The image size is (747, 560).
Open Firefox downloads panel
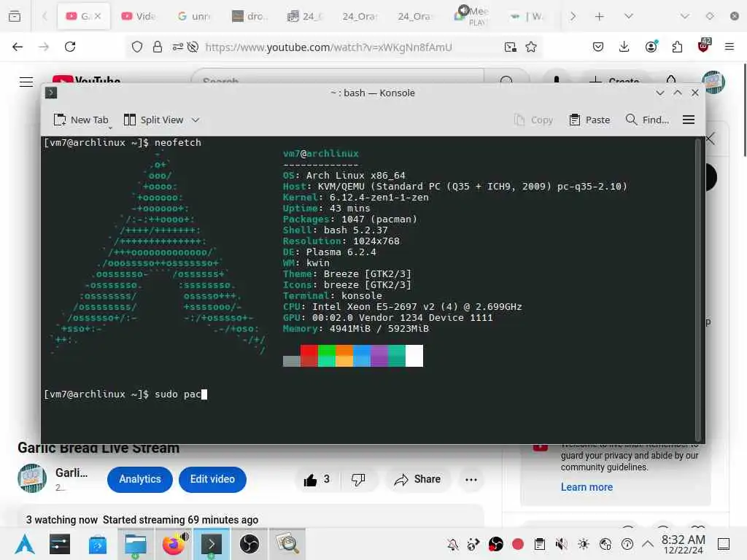pyautogui.click(x=624, y=47)
